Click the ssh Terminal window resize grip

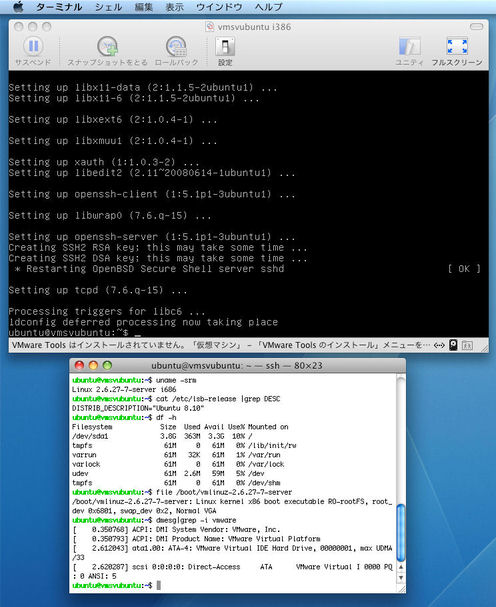tap(401, 588)
